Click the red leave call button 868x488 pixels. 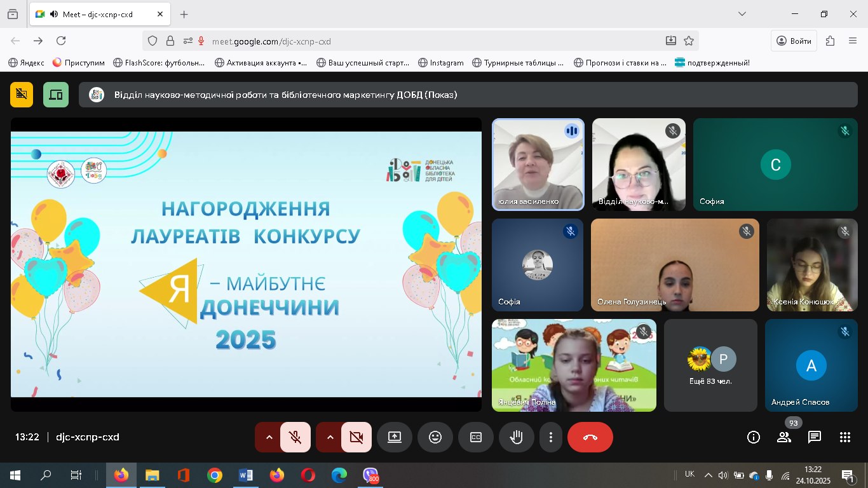click(590, 437)
